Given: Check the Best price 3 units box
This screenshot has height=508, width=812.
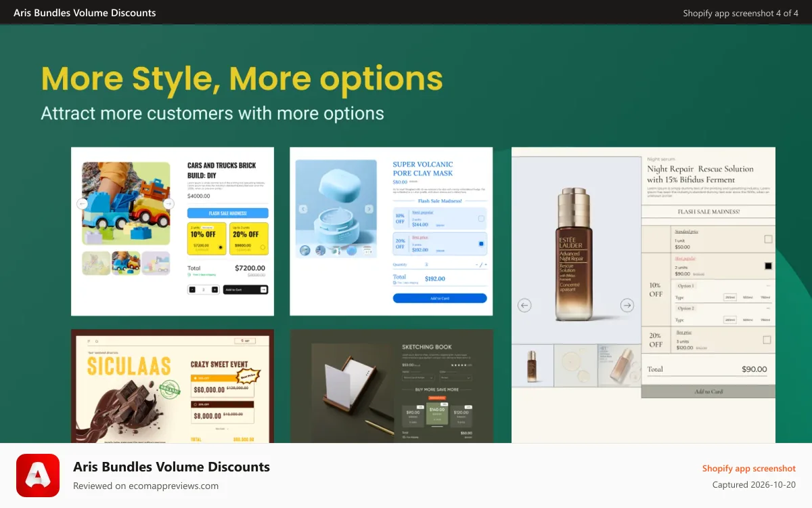Looking at the screenshot, I should [767, 339].
